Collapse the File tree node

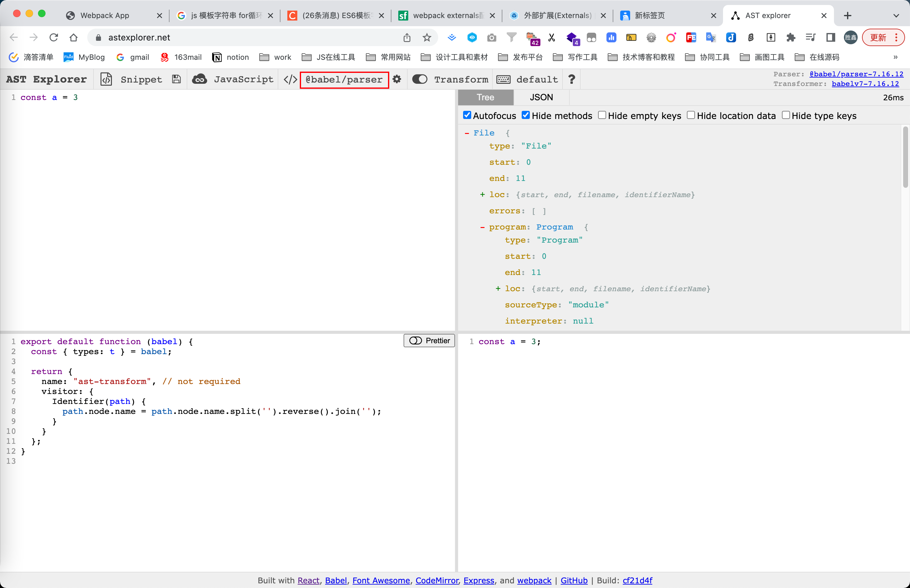[x=467, y=133]
